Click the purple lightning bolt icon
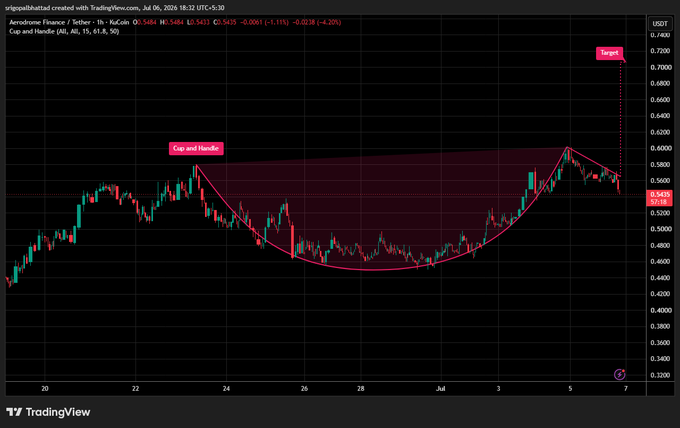680x428 pixels. [620, 374]
